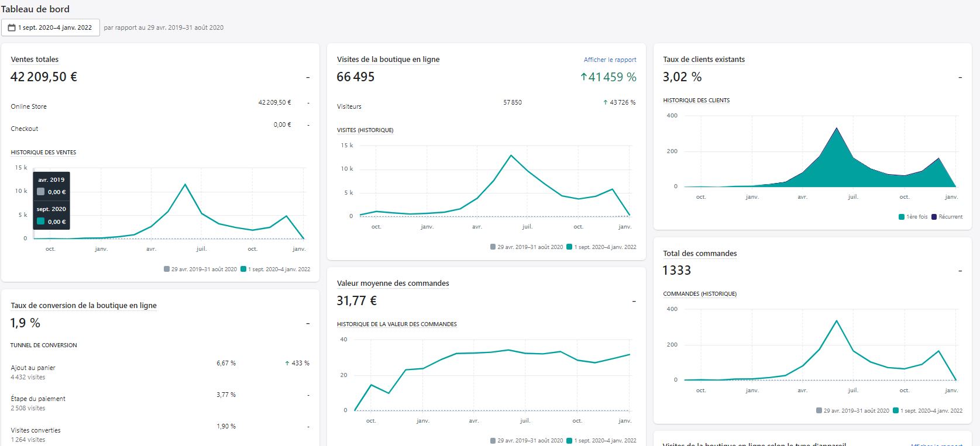Click the teal swatch in the sept. 2020 tooltip
This screenshot has width=980, height=446.
pos(40,222)
